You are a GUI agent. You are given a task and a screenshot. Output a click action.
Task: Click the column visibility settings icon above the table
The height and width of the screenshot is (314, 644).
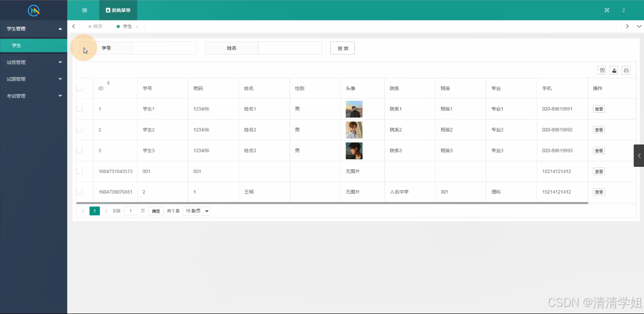pyautogui.click(x=601, y=70)
